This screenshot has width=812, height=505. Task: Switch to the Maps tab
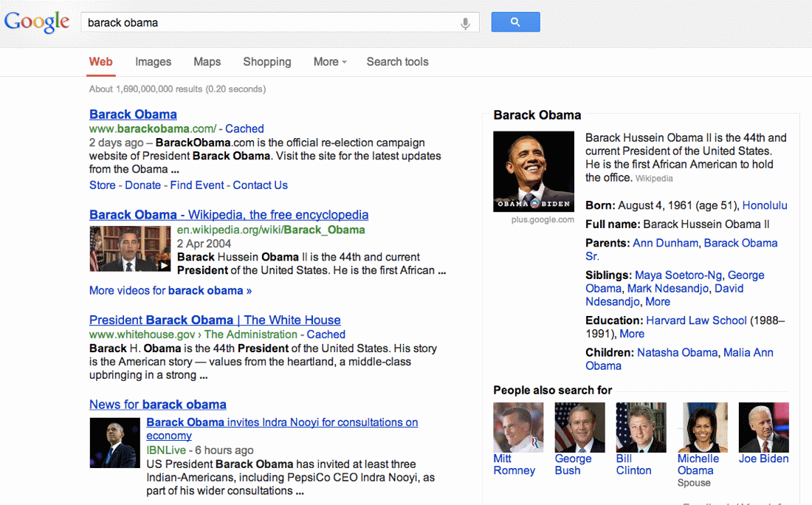[207, 62]
